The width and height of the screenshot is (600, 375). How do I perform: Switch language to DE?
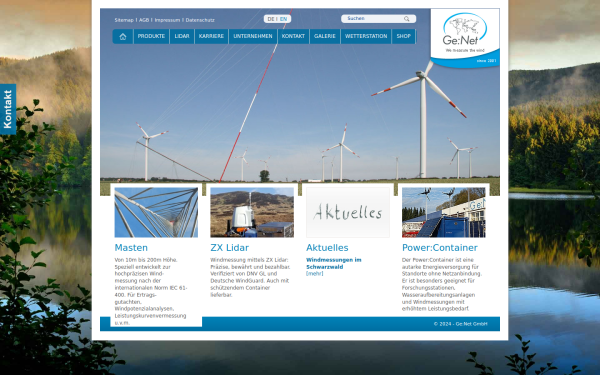coord(271,19)
